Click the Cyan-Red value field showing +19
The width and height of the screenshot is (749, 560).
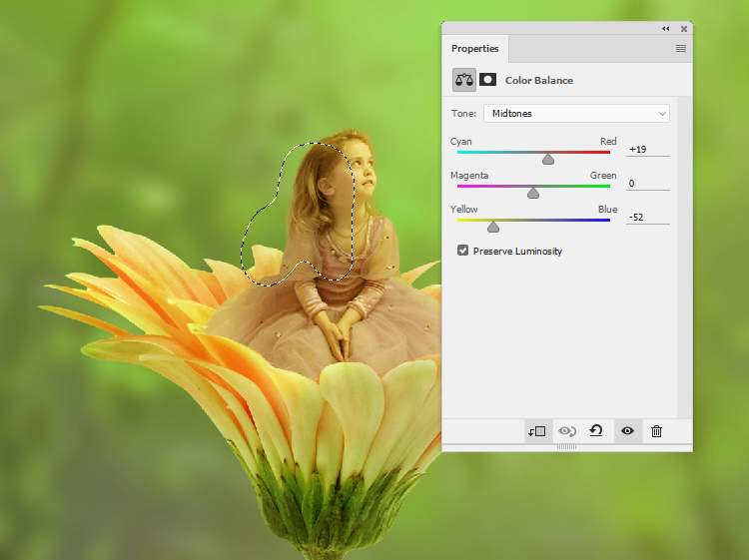coord(648,150)
